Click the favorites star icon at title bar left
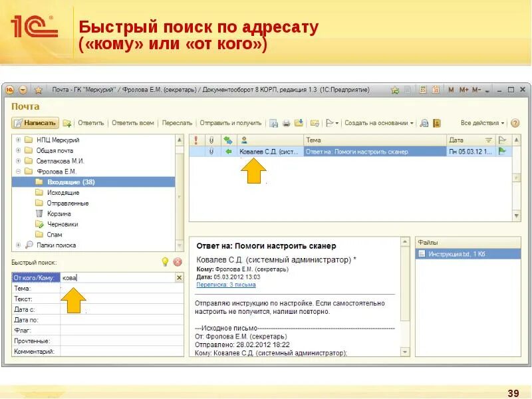532x399 pixels. [39, 90]
